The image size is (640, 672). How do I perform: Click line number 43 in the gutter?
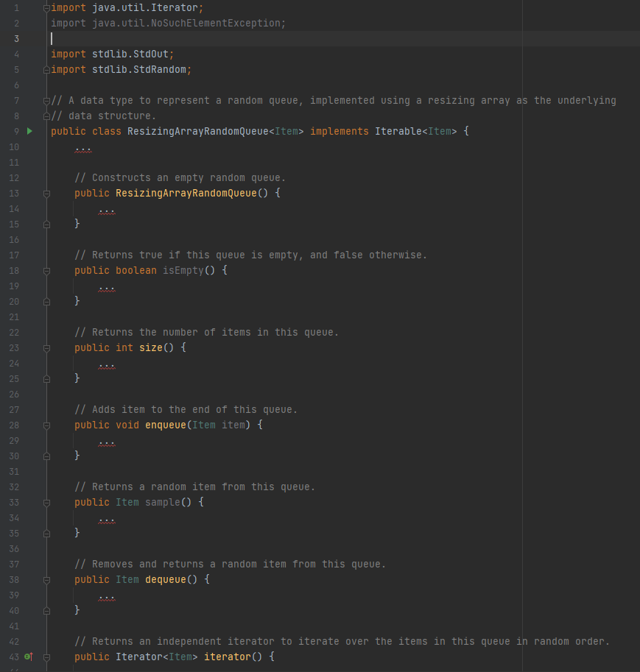14,657
